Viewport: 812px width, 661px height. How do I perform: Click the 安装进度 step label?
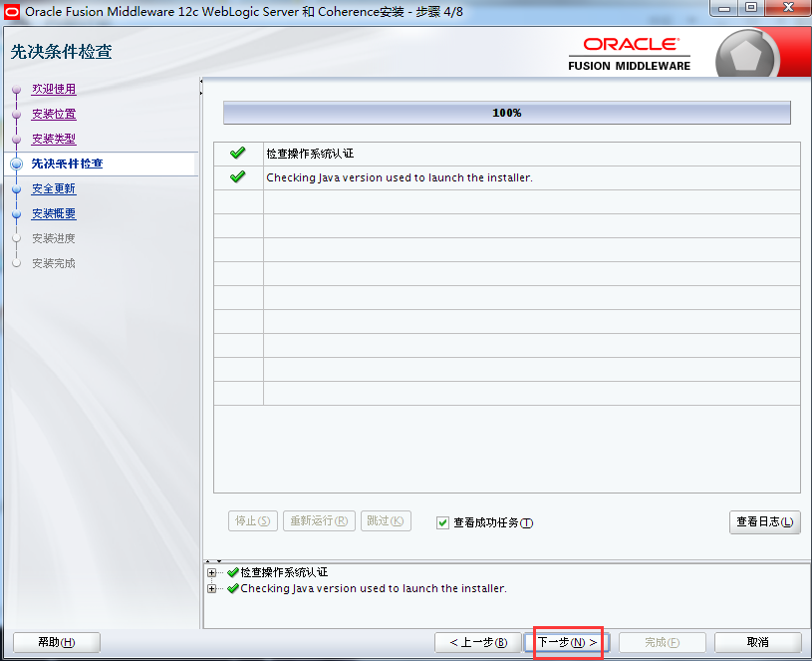click(54, 238)
